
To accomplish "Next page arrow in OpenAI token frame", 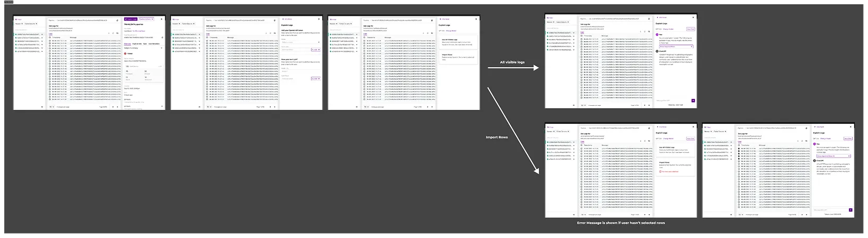I will [x=274, y=107].
